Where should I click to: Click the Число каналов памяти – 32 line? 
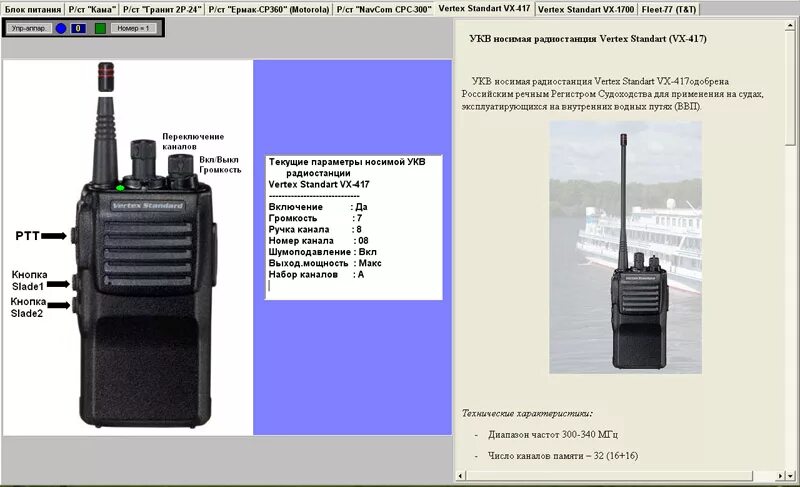click(563, 456)
